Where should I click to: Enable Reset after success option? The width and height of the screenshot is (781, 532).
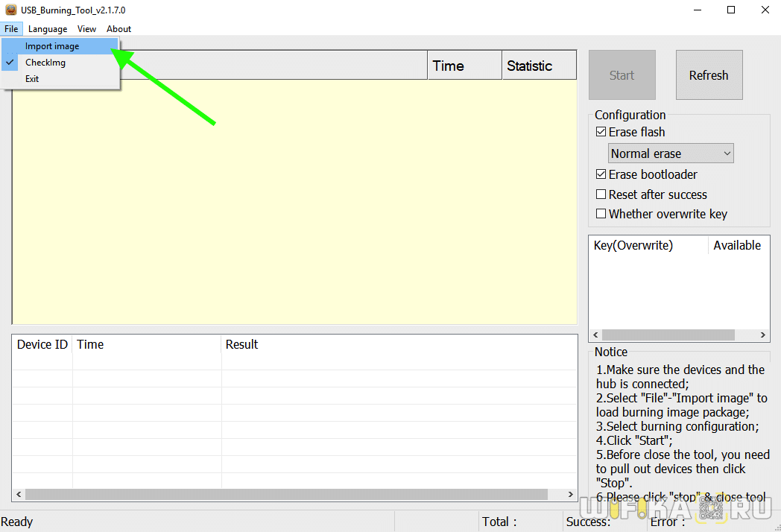(601, 194)
